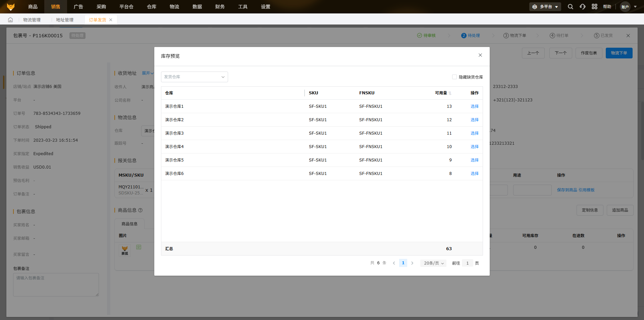Select 演示仓库1 via its 选择 link

pyautogui.click(x=474, y=106)
